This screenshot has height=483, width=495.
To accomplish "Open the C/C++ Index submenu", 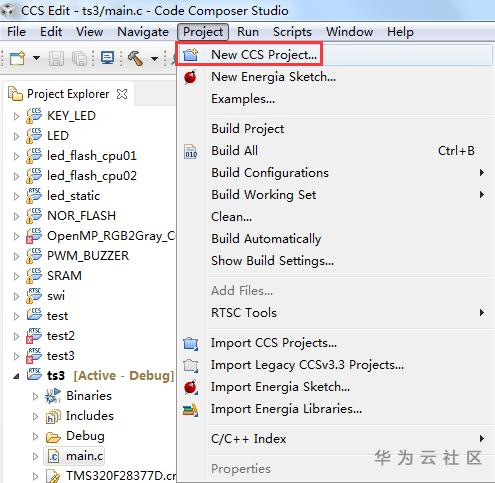I will 335,439.
